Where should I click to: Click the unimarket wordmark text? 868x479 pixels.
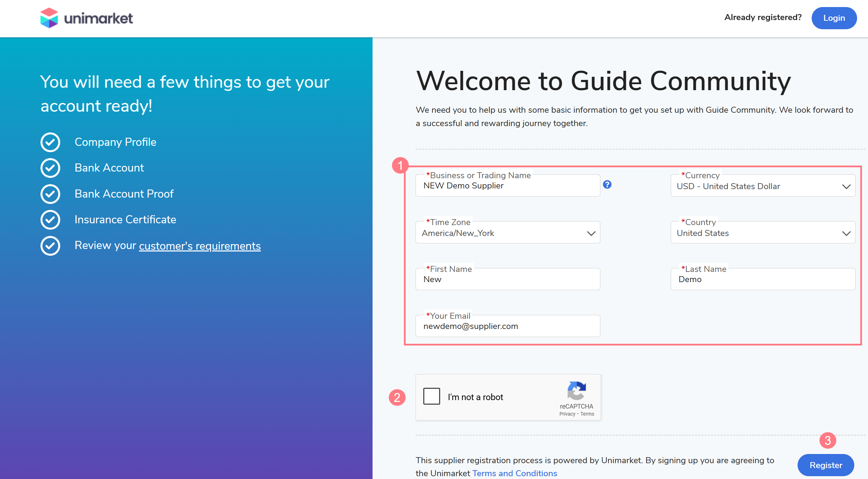pyautogui.click(x=99, y=18)
